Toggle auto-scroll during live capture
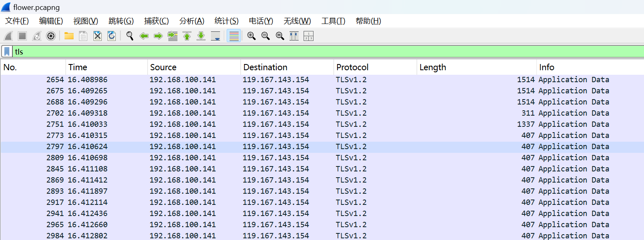The width and height of the screenshot is (644, 240). [x=215, y=36]
